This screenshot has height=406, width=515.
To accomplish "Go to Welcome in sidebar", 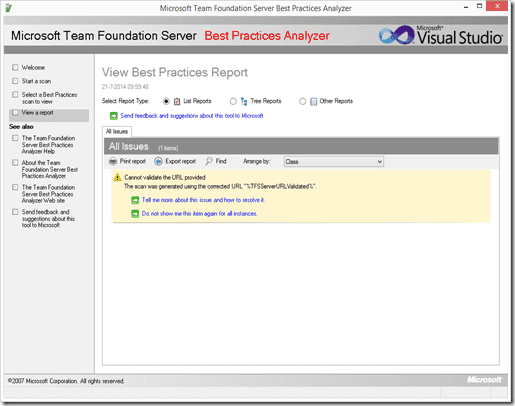I will pos(33,68).
